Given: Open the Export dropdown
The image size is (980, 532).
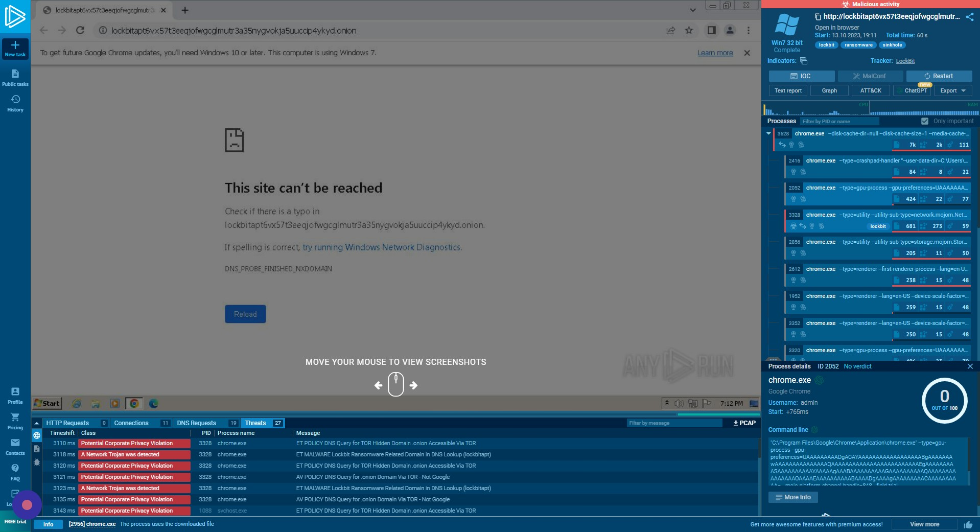Looking at the screenshot, I should click(953, 90).
